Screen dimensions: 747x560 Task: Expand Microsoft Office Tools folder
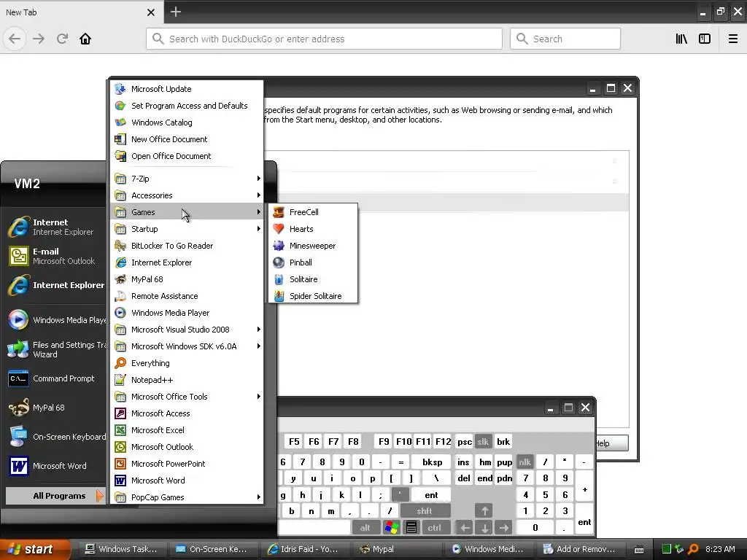(187, 397)
